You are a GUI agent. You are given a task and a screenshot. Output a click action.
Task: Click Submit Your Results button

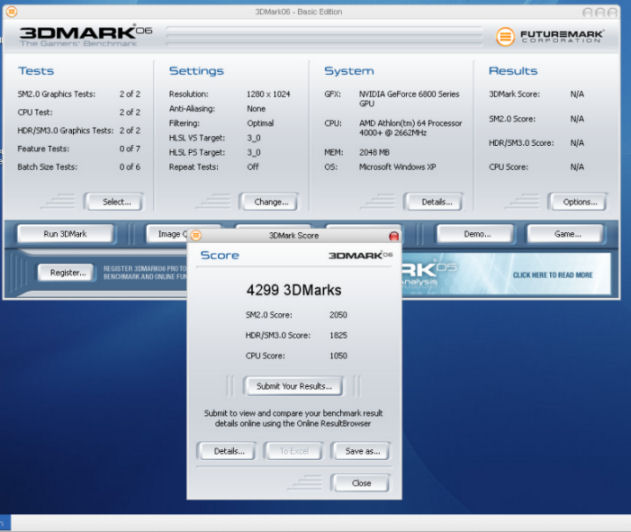[293, 386]
